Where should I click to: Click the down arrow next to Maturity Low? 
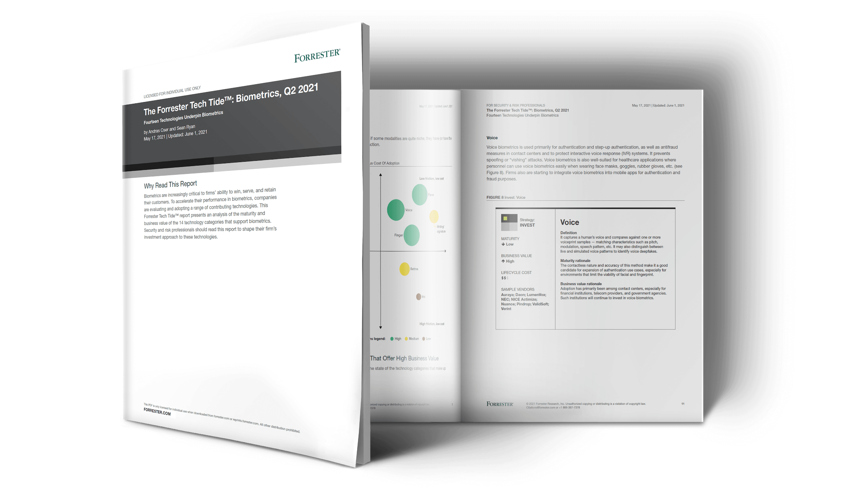[503, 244]
